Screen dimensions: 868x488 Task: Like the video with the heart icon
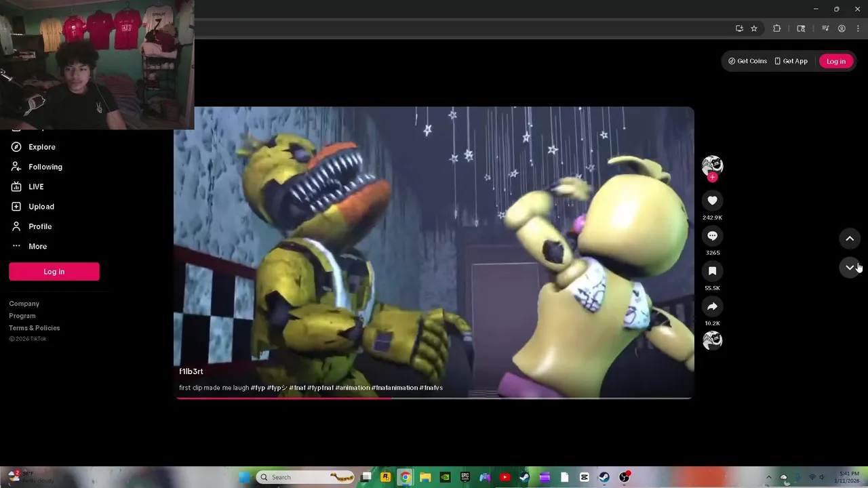pos(712,201)
